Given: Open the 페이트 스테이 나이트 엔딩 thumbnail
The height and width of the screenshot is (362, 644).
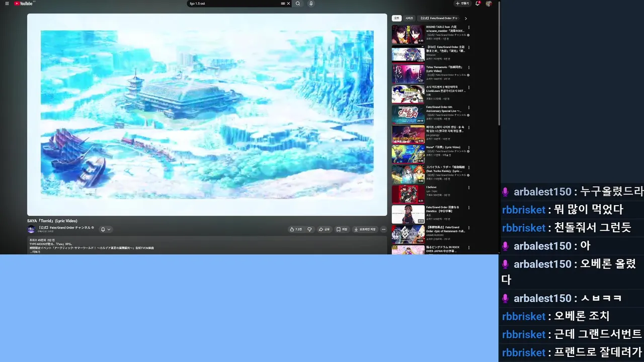Looking at the screenshot, I should (408, 134).
